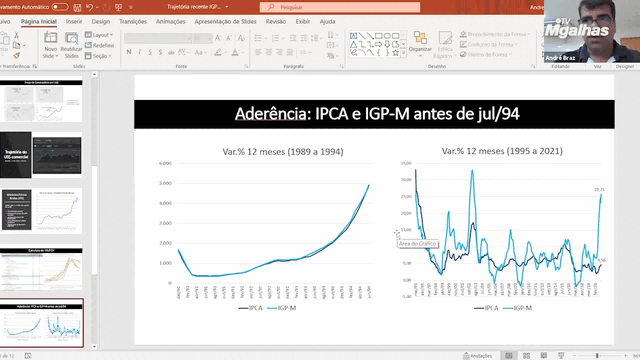Image resolution: width=640 pixels, height=360 pixels.
Task: Open Customize Quick Access Toolbar dropdown
Action: [131, 7]
